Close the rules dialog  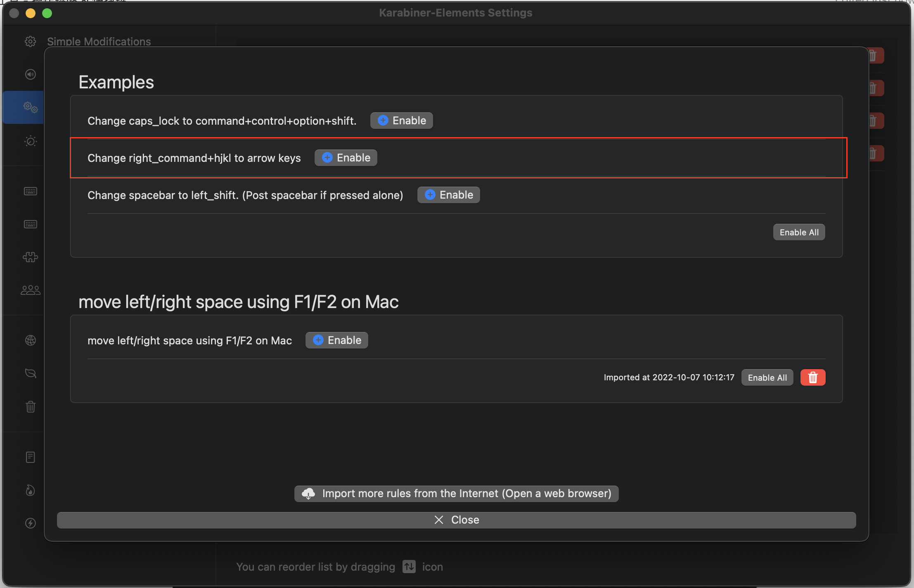click(x=456, y=519)
